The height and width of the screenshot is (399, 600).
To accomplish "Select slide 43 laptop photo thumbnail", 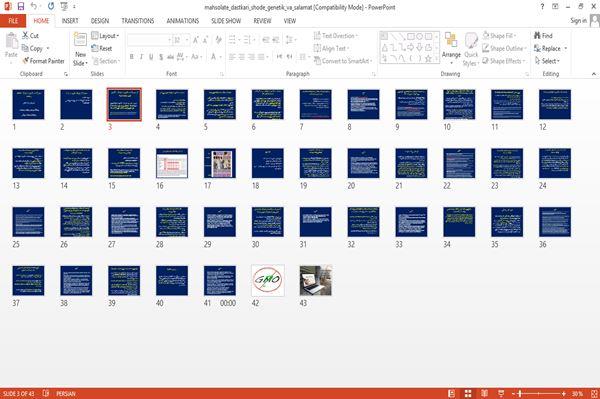I will [316, 280].
